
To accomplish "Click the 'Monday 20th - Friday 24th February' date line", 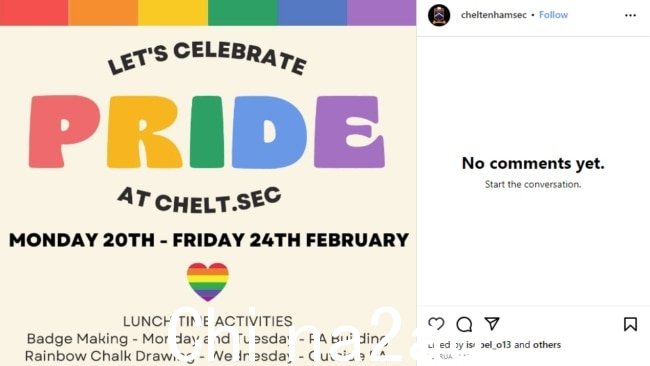I will 209,240.
